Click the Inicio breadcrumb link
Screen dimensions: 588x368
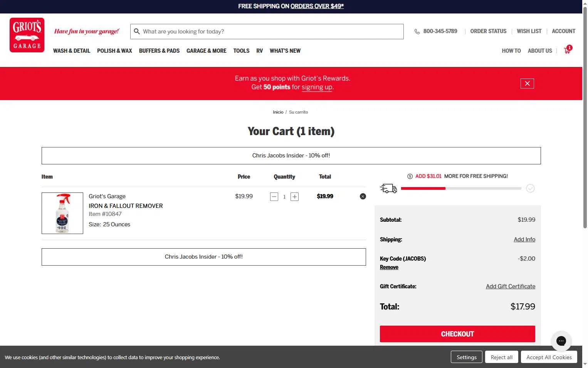pos(278,112)
